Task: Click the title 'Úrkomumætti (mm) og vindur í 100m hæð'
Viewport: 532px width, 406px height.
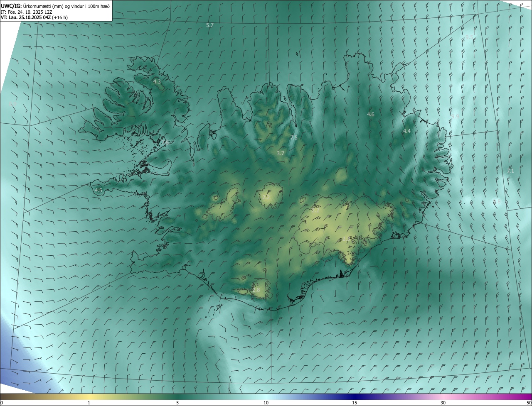Action: click(x=66, y=5)
